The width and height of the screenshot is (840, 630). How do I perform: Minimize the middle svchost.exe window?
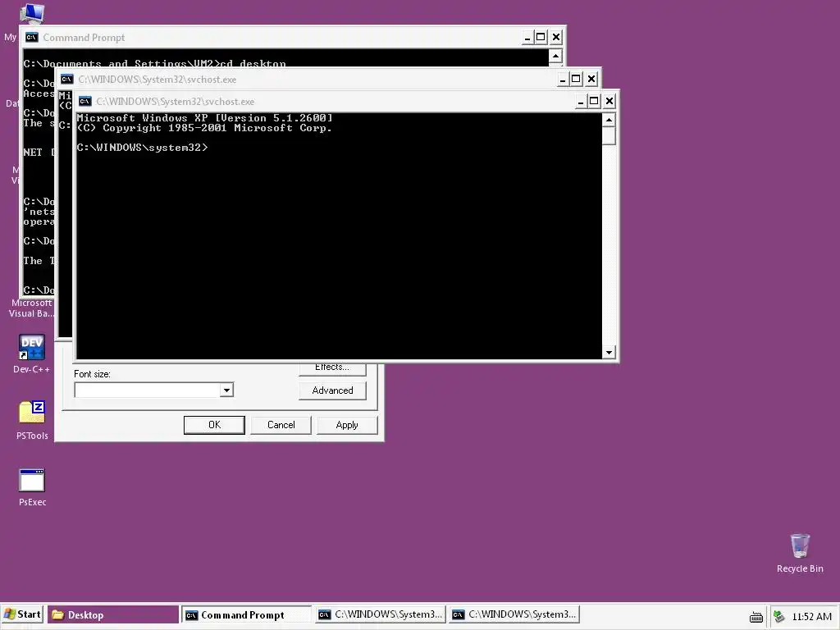(563, 80)
